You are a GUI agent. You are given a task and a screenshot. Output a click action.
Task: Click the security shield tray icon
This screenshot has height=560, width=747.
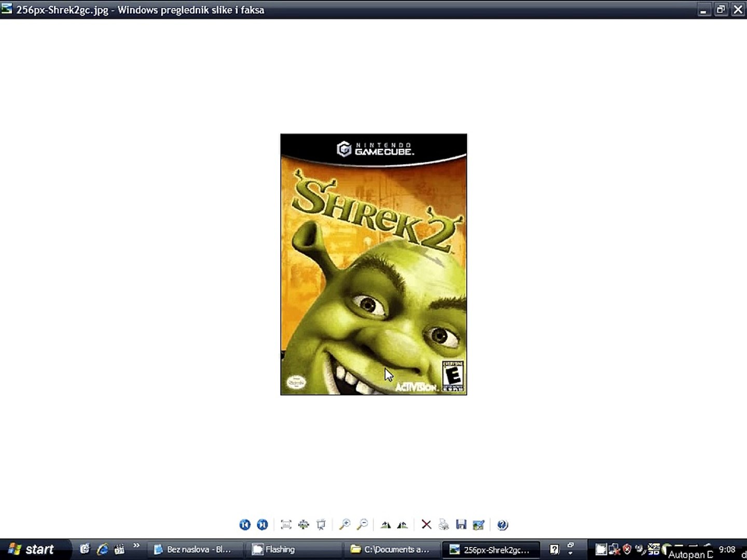(627, 549)
